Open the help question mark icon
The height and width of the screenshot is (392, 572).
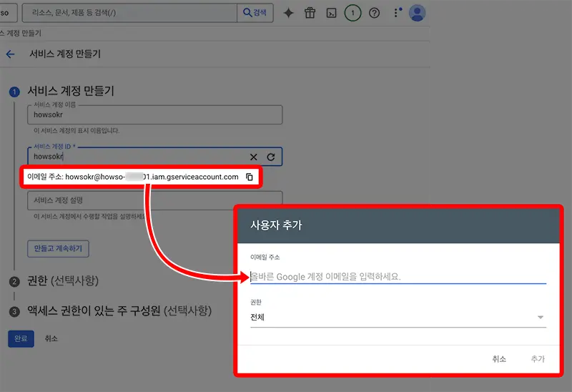pyautogui.click(x=374, y=13)
